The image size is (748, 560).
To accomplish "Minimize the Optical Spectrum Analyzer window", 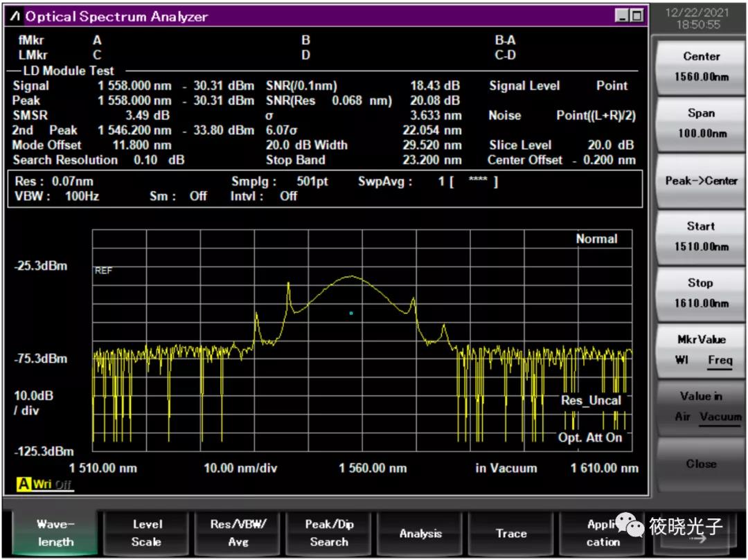I will [621, 16].
